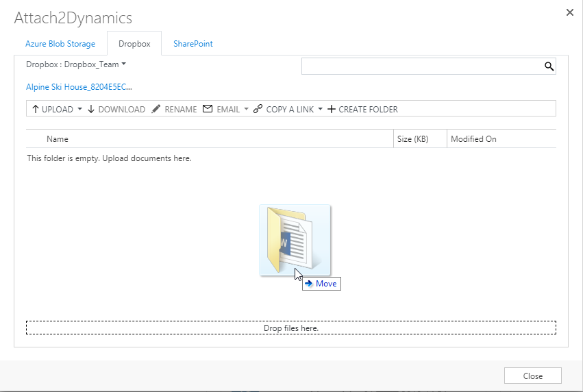583x392 pixels.
Task: Click the UPLOAD label
Action: click(58, 110)
